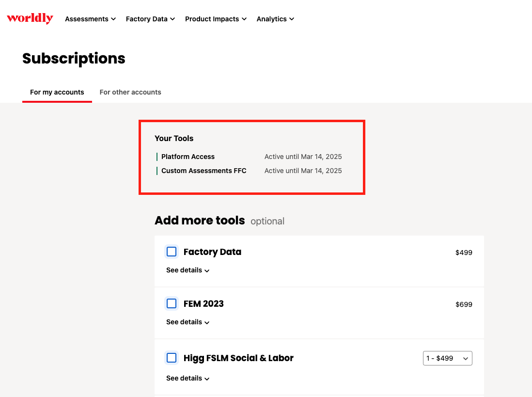Image resolution: width=532 pixels, height=397 pixels.
Task: Click the Factory Data tool title
Action: point(212,252)
